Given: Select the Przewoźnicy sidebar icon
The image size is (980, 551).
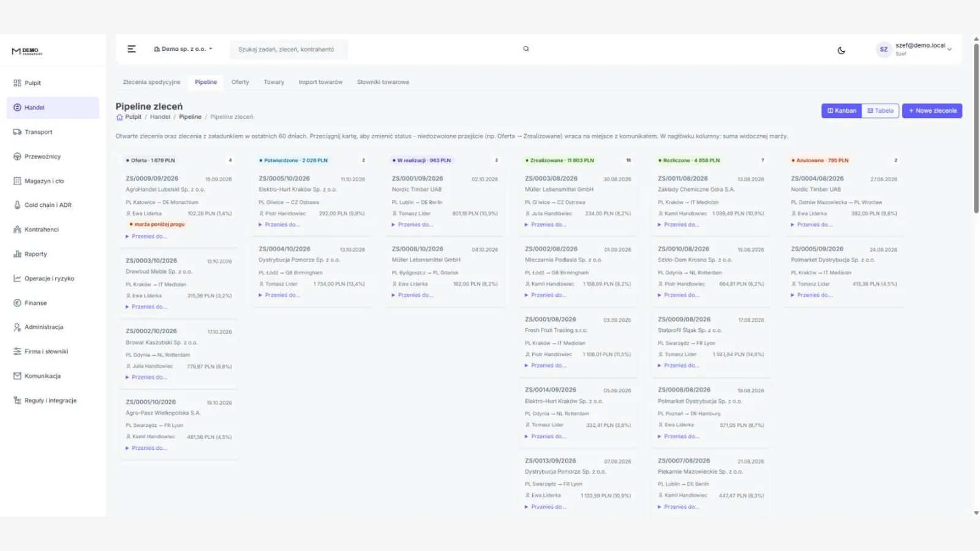Looking at the screenshot, I should (17, 157).
